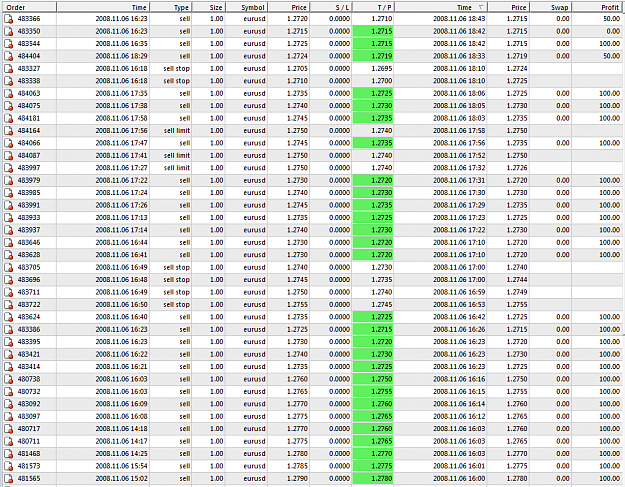Click close price 1.2749 of order 483711
625x487 pixels.
517,292
